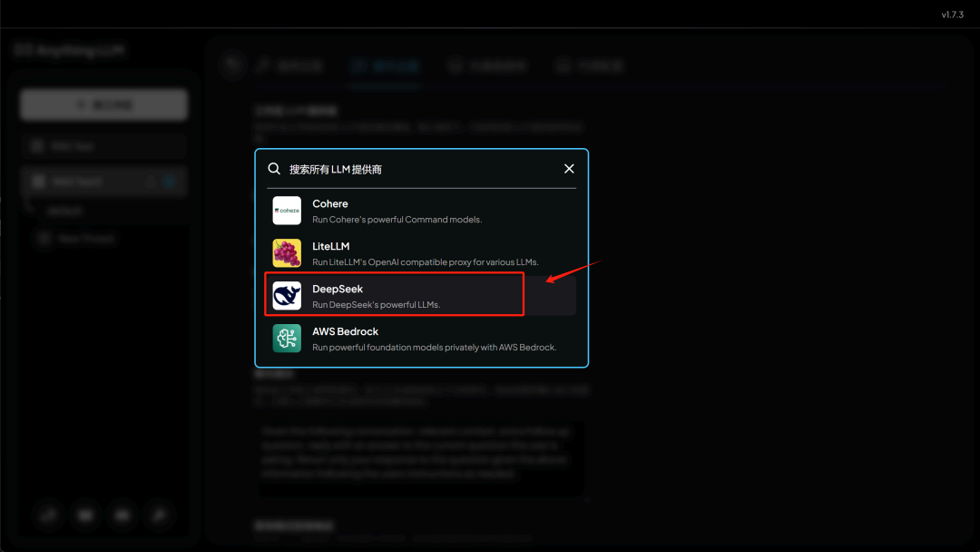Choose the "DeepSeek" provider name

coord(338,289)
